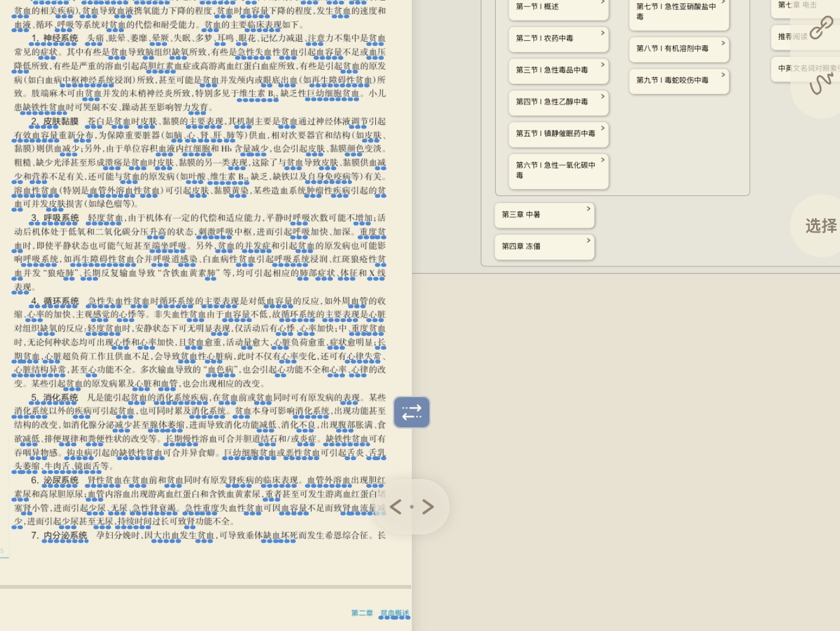This screenshot has width=840, height=631.
Task: Open the 中英文名词对照索引 entry
Action: click(x=801, y=68)
